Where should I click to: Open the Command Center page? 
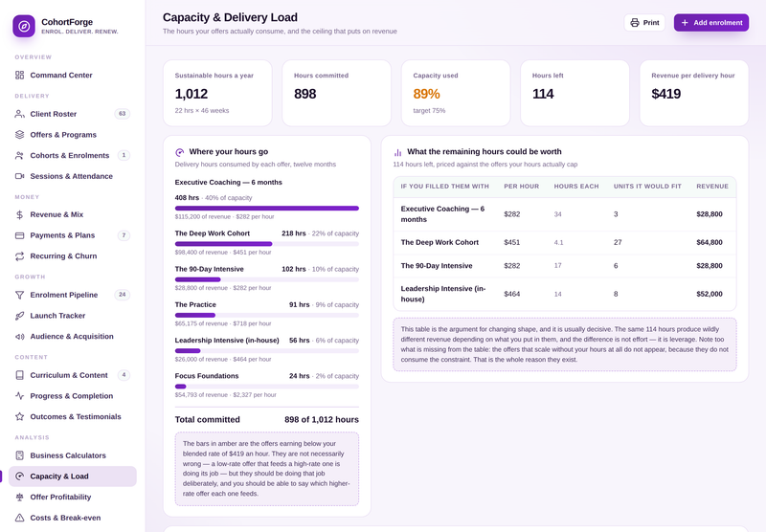73,76
